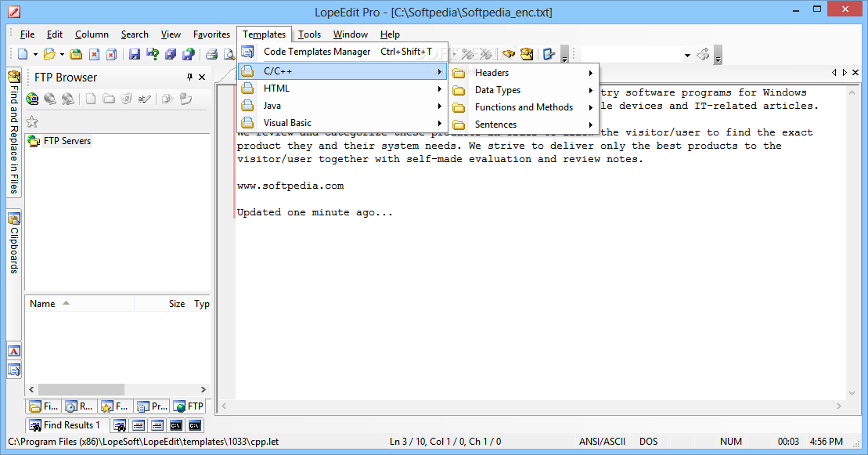868x455 pixels.
Task: Click www.softpedia.com text in the editor
Action: tap(290, 186)
